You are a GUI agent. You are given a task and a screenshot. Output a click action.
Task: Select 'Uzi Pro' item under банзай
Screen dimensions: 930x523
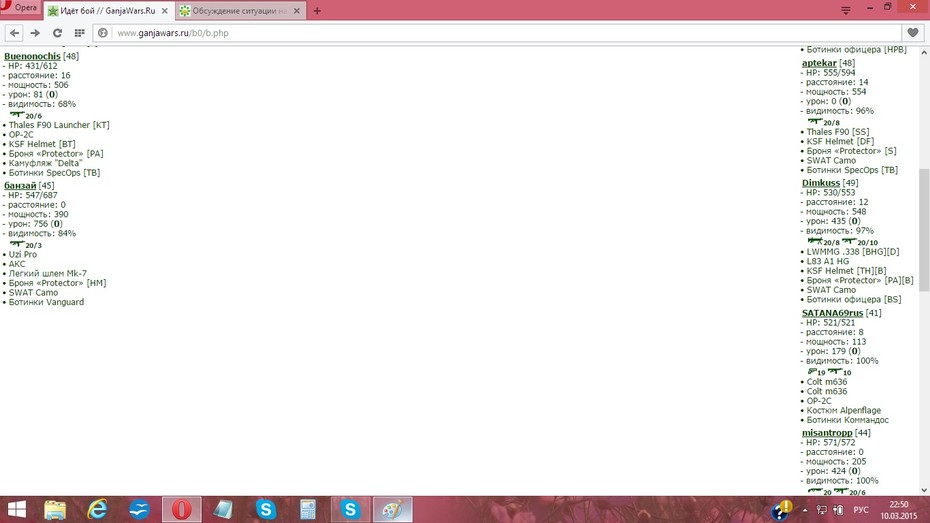pos(23,254)
